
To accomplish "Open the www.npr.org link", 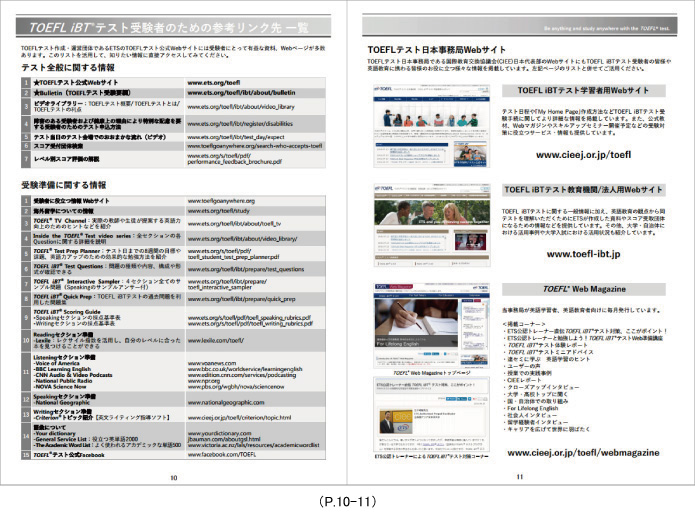I will click(x=204, y=381).
